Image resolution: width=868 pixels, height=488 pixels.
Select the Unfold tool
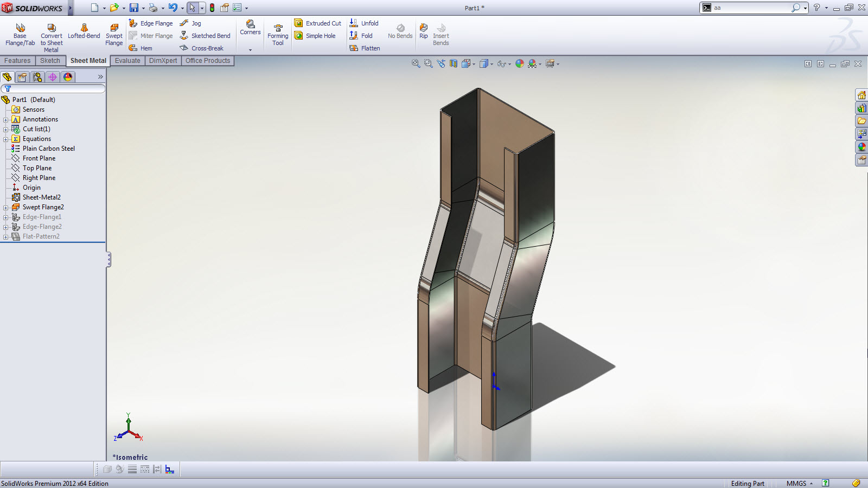point(364,23)
